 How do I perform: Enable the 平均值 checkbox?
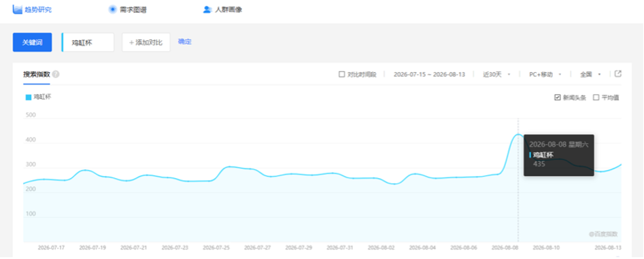coord(596,97)
